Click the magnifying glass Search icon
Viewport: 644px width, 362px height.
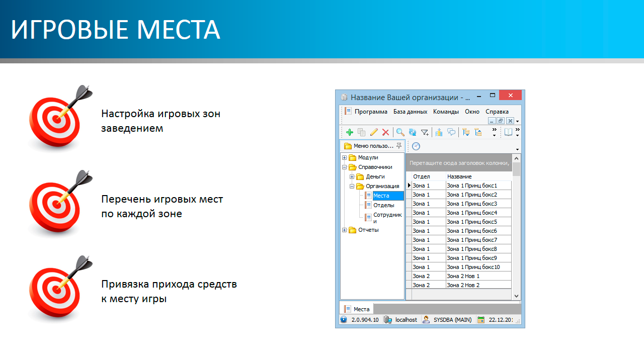pyautogui.click(x=400, y=132)
